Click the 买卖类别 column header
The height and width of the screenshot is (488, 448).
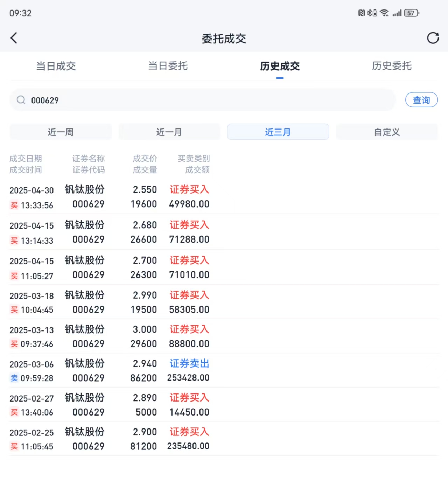tap(194, 159)
